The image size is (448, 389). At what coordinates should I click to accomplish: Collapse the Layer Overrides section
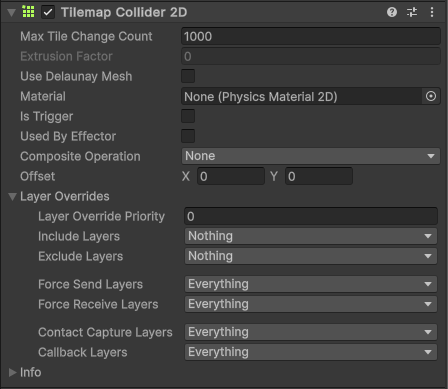point(12,197)
